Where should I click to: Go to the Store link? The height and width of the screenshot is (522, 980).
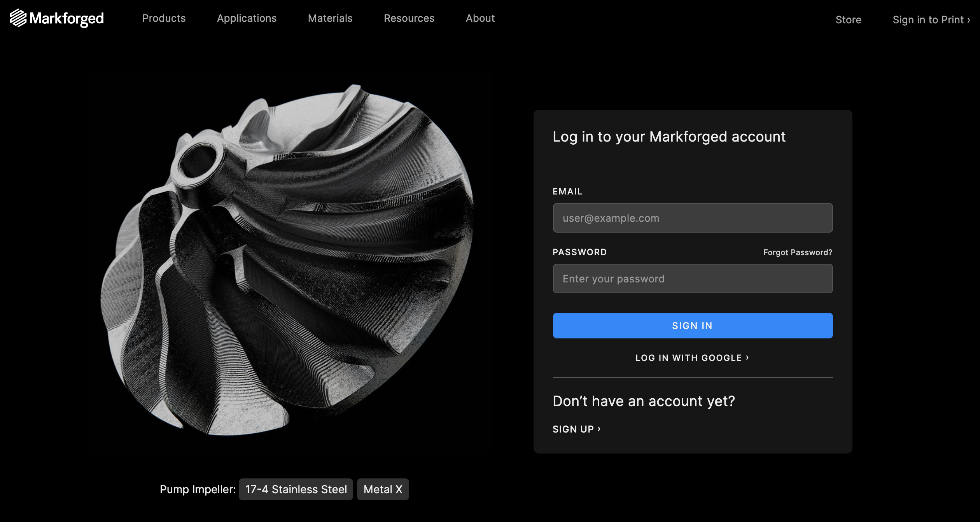(x=848, y=20)
